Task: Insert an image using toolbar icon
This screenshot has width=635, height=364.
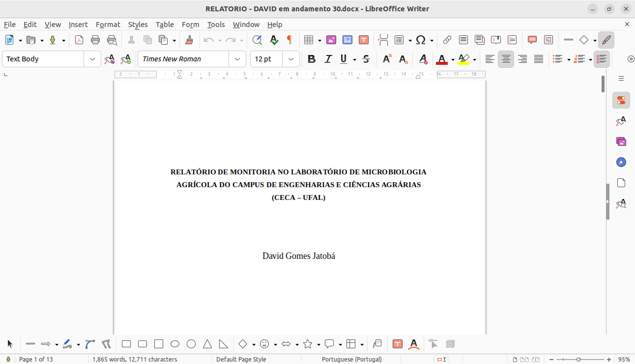Action: pos(331,40)
